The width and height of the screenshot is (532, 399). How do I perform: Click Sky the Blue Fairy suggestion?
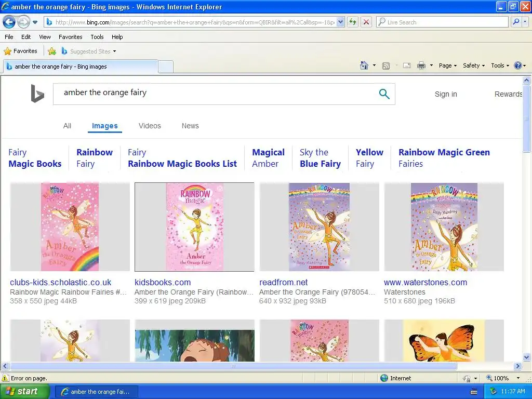[320, 158]
